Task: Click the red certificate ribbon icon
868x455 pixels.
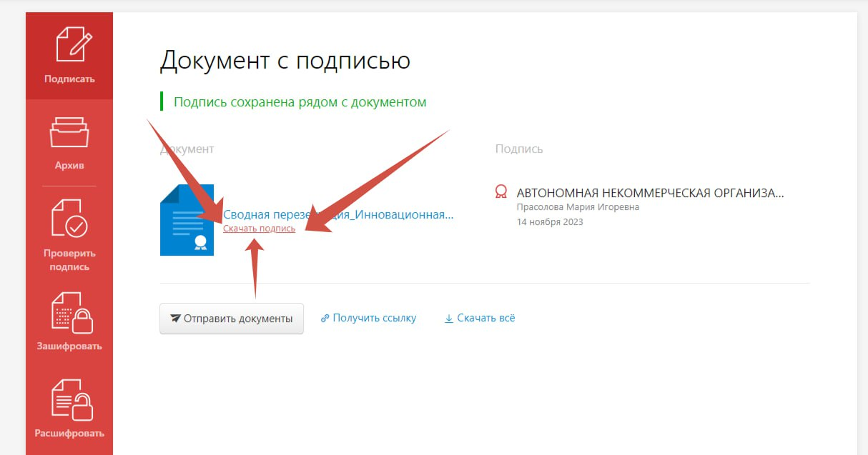Action: [x=501, y=191]
